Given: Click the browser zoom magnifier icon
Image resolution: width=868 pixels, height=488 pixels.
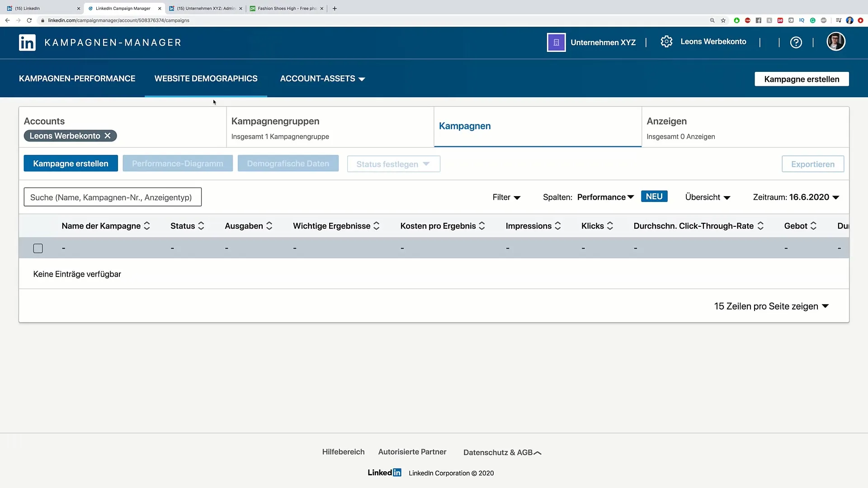Looking at the screenshot, I should point(712,20).
